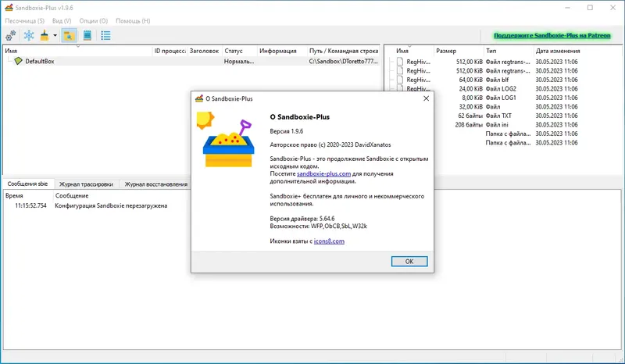Select the 8,00 KiB size cell
Image resolution: width=625 pixels, height=364 pixels.
click(x=472, y=98)
